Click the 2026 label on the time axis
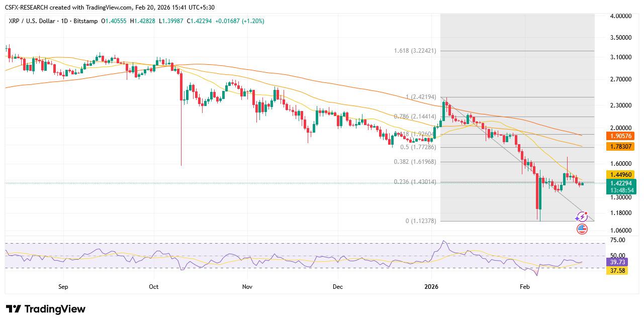This screenshot has height=324, width=644. 432,286
